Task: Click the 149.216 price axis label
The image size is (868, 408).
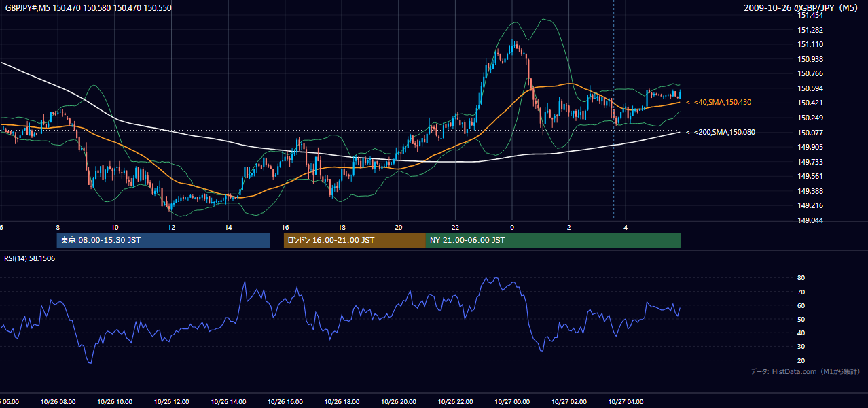Action: [x=810, y=205]
